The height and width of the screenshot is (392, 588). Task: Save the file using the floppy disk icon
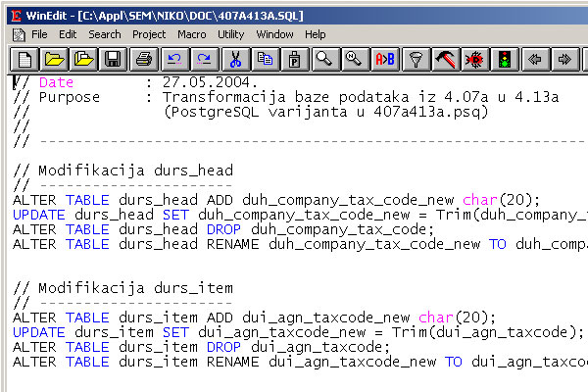click(113, 60)
